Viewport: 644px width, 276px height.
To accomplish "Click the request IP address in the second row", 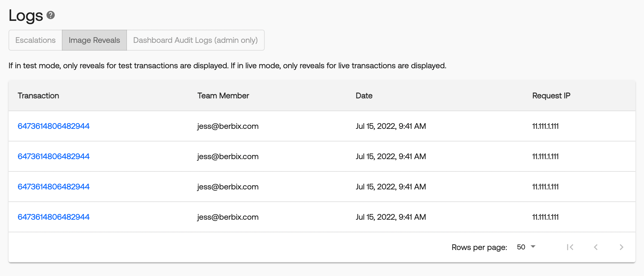I will [x=545, y=156].
